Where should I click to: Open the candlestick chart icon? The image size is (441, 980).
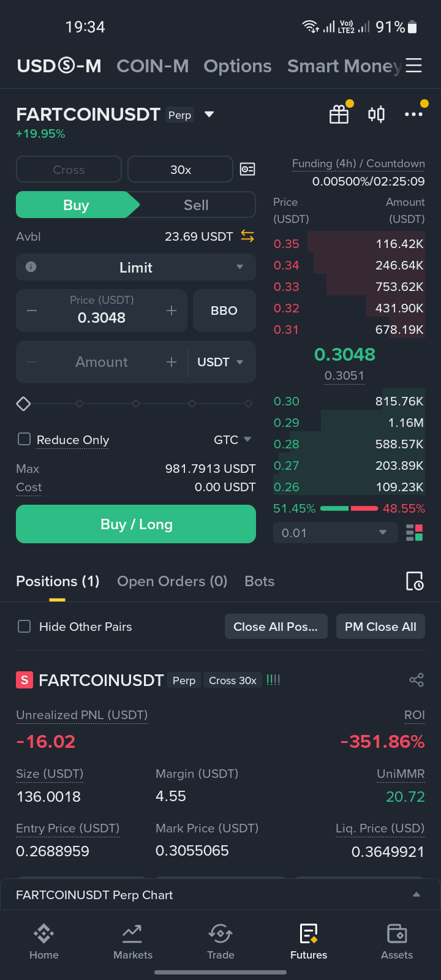pyautogui.click(x=376, y=114)
